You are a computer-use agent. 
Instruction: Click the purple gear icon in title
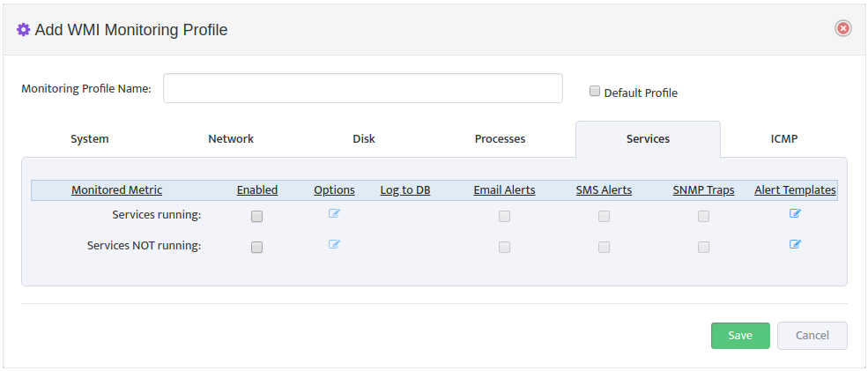click(23, 29)
